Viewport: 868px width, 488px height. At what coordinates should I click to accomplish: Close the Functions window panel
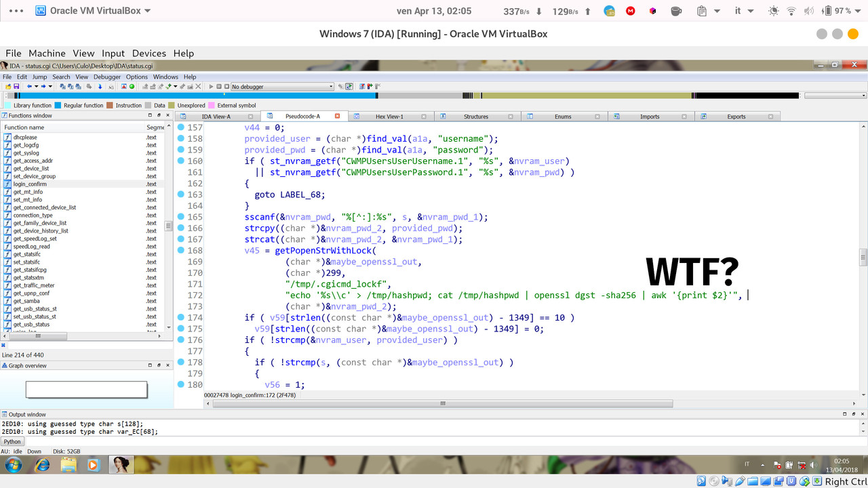pos(168,116)
